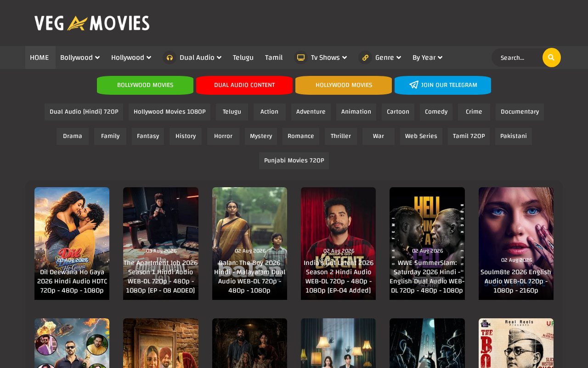Select the Comedy genre tag
This screenshot has height=368, width=588.
436,112
